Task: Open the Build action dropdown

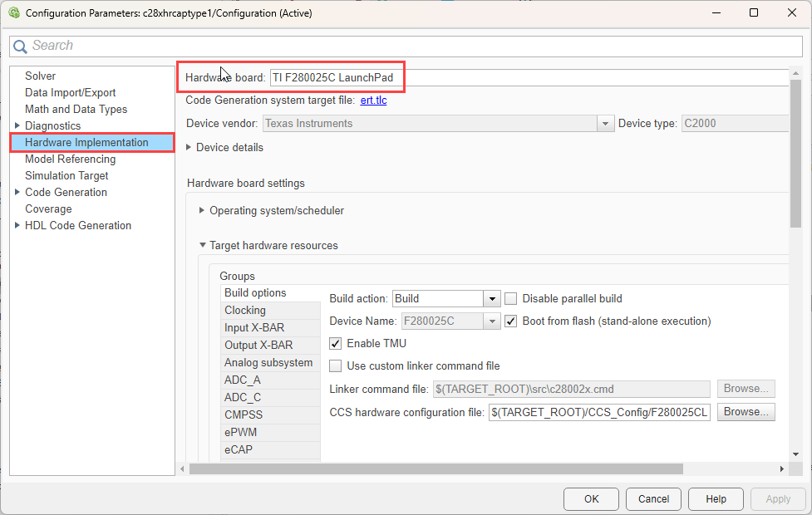Action: [x=492, y=299]
